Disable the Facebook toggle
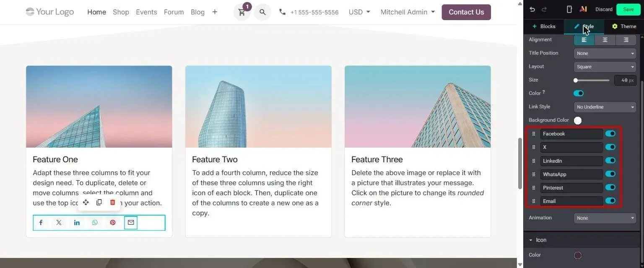The image size is (644, 268). pyautogui.click(x=610, y=134)
